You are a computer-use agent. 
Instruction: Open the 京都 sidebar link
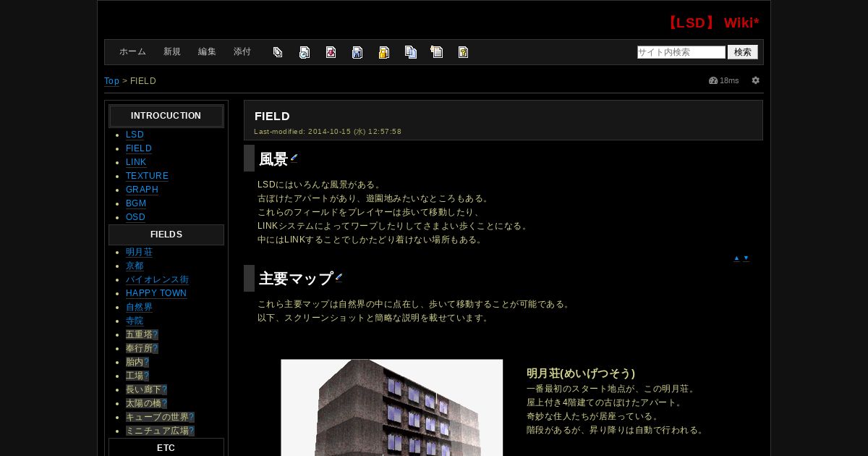(135, 266)
